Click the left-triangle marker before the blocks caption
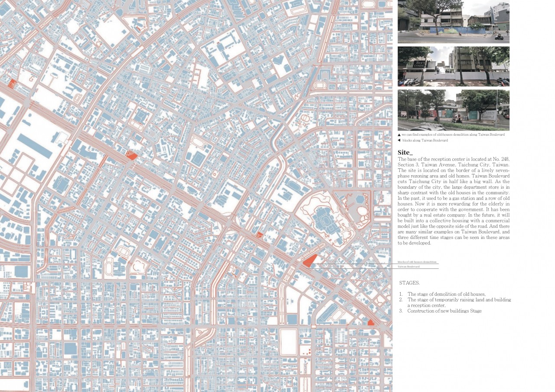 (x=399, y=140)
